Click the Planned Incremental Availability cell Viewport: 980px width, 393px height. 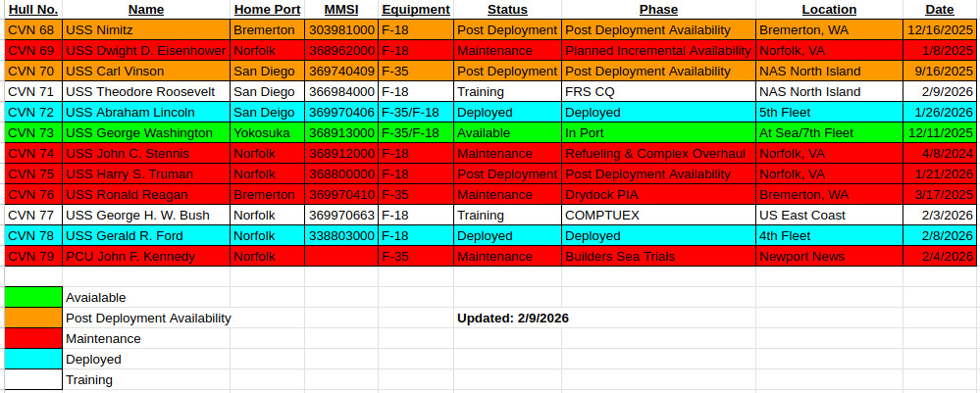(x=658, y=51)
